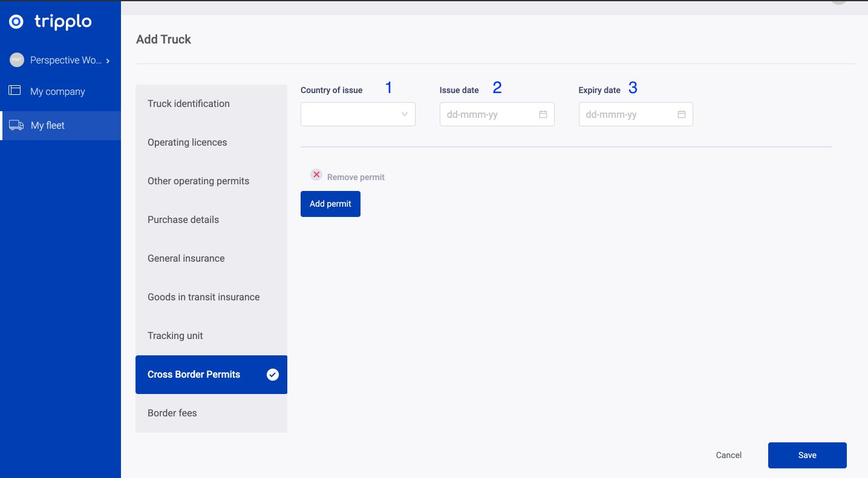Open the Expiry date calendar icon
The width and height of the screenshot is (868, 478).
681,114
